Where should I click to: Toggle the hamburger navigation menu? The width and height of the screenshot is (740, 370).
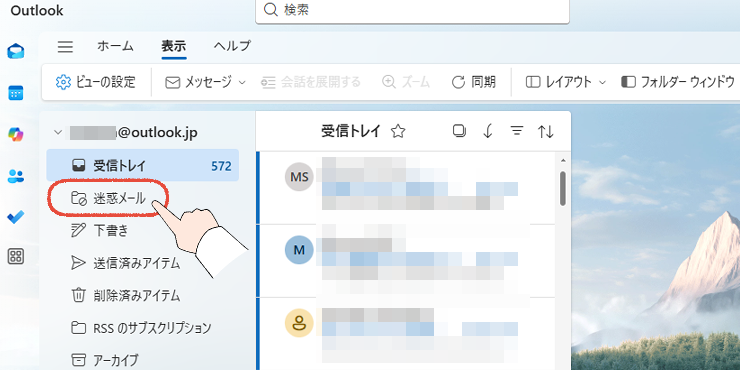tap(65, 46)
